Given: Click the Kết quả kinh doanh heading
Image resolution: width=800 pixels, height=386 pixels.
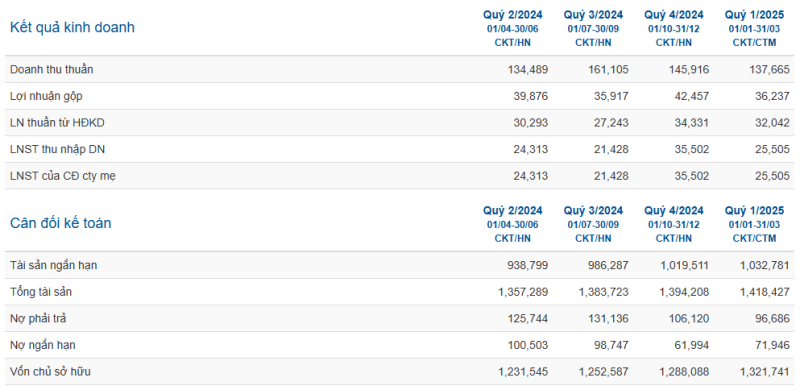Looking at the screenshot, I should [x=72, y=28].
